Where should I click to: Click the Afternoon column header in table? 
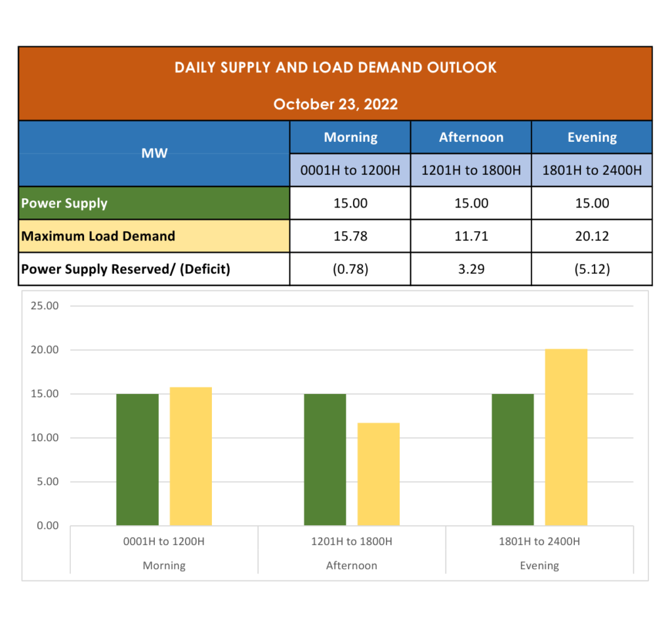(x=471, y=137)
